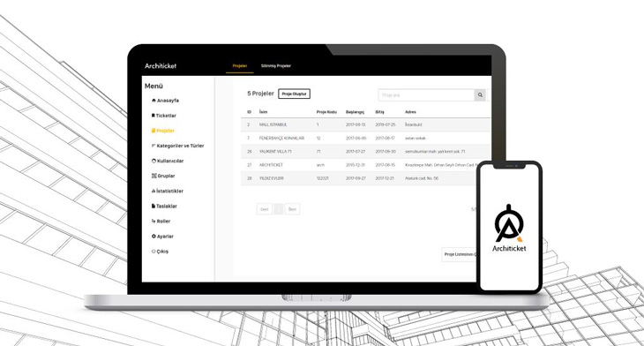This screenshot has height=346, width=644.
Task: Open Kullanıcılar user icon
Action: tap(154, 161)
